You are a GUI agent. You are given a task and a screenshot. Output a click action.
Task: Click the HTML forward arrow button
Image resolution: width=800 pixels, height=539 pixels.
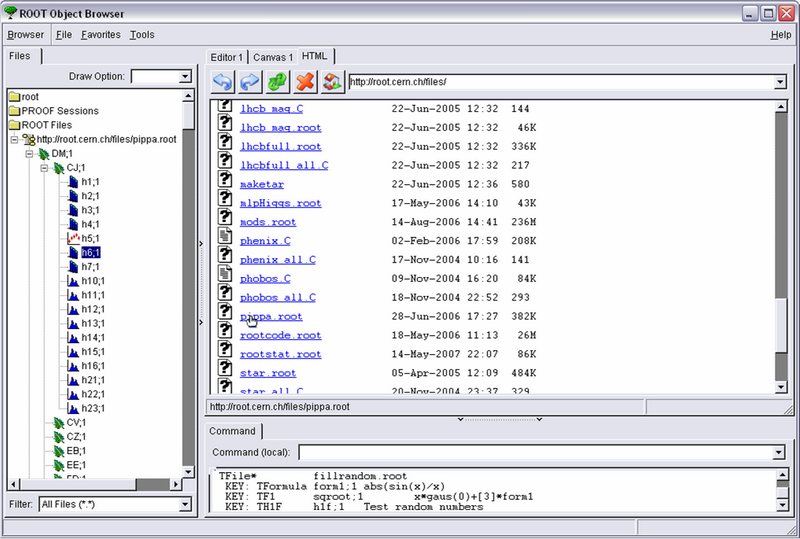[250, 82]
